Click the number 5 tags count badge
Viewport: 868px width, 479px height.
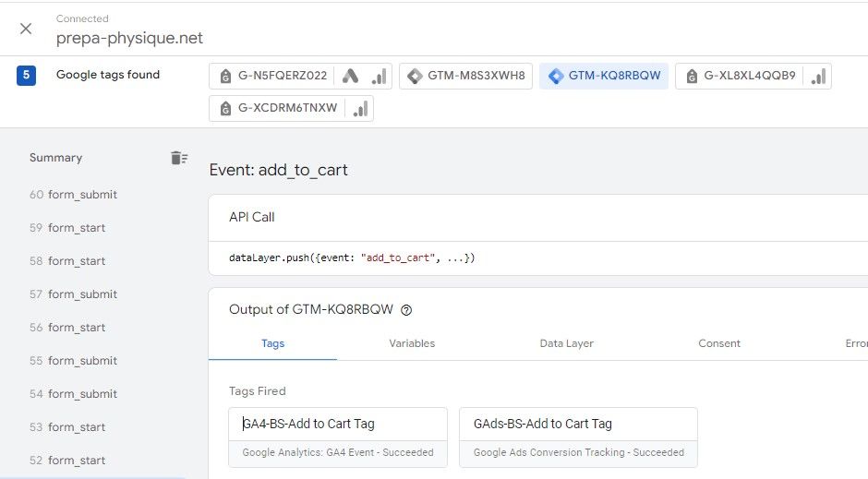(x=27, y=76)
